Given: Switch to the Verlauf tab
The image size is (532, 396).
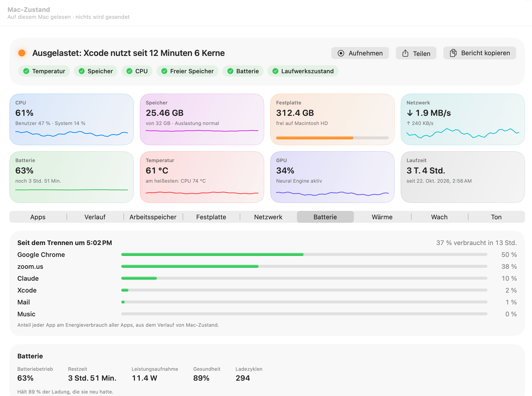Looking at the screenshot, I should click(95, 217).
